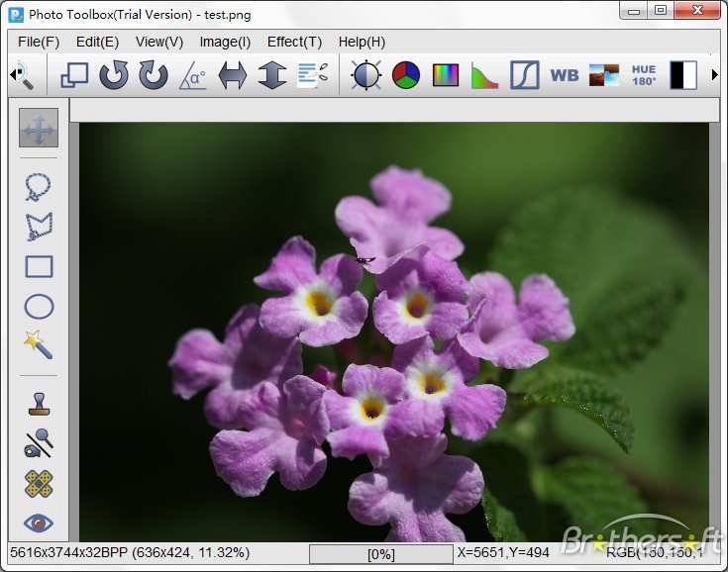Flip image horizontally
The width and height of the screenshot is (728, 572).
233,75
